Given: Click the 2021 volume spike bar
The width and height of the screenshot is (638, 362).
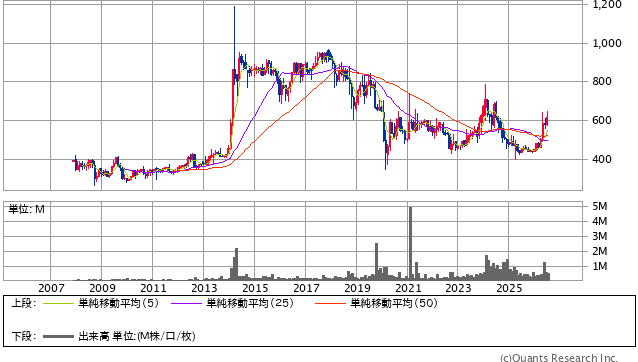Looking at the screenshot, I should tap(410, 243).
